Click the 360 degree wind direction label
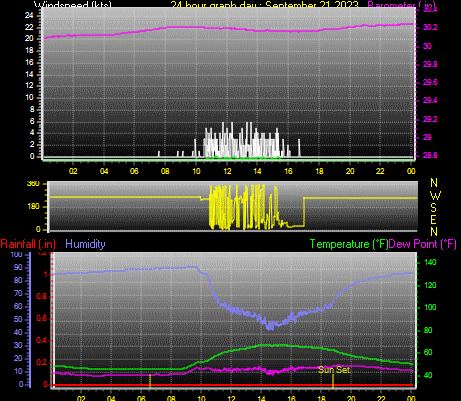Viewport: 461px width, 401px height. [33, 184]
